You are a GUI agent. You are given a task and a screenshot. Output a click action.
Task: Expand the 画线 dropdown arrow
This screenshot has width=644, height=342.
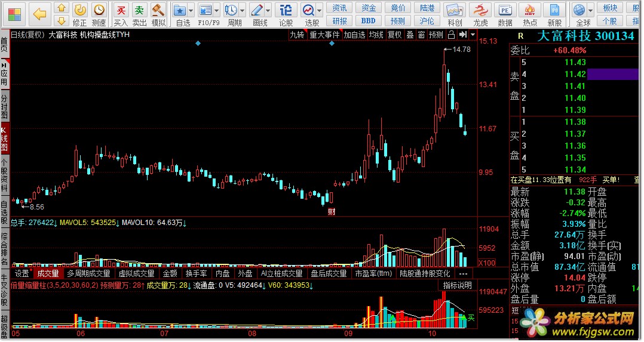pyautogui.click(x=268, y=10)
